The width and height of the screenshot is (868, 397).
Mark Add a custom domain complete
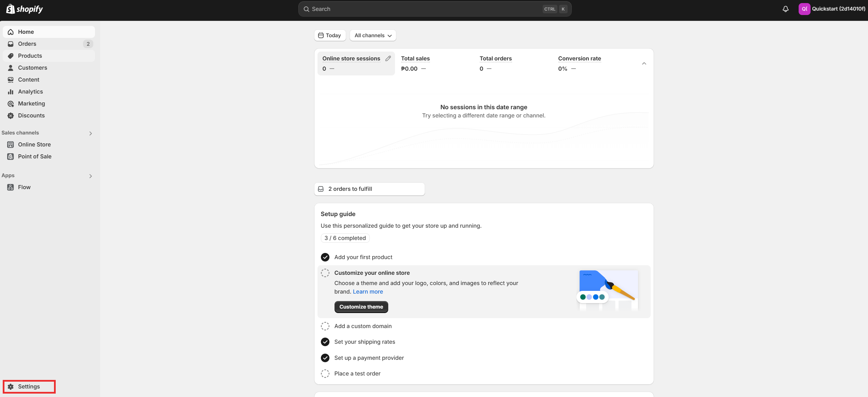tap(325, 326)
